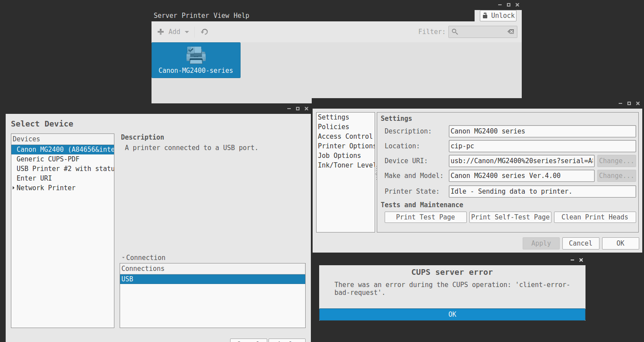Screen dimensions: 644x342
Task: Select USB Printer #2 device
Action: pos(63,168)
